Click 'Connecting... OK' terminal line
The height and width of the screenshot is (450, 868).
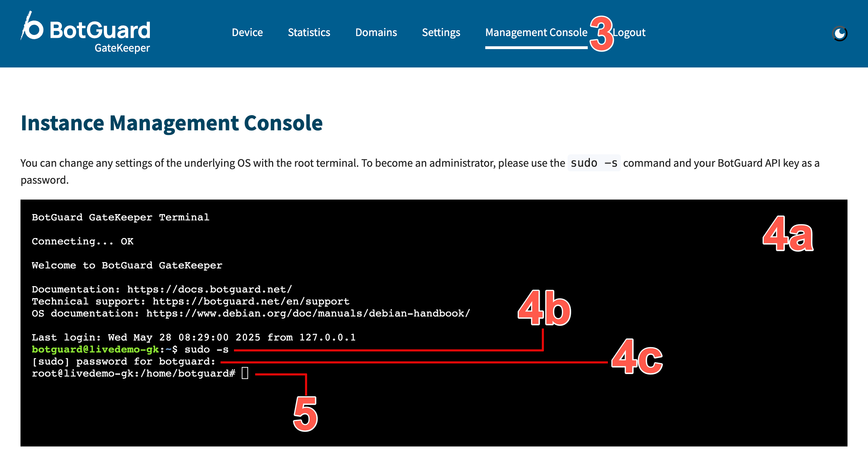(x=83, y=241)
